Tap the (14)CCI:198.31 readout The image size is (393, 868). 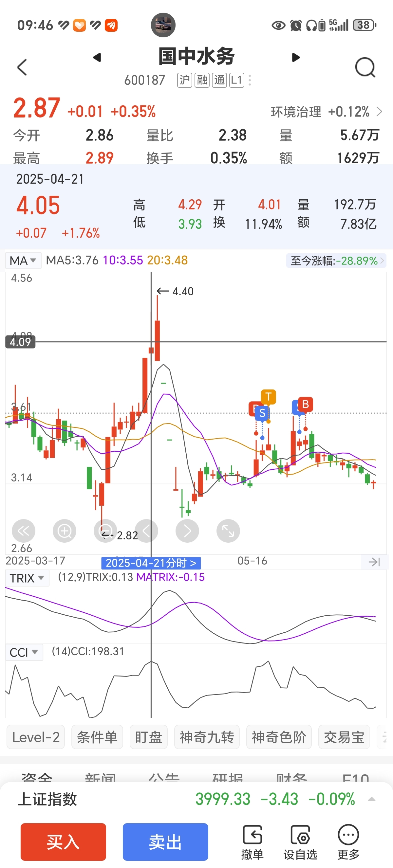pyautogui.click(x=88, y=651)
